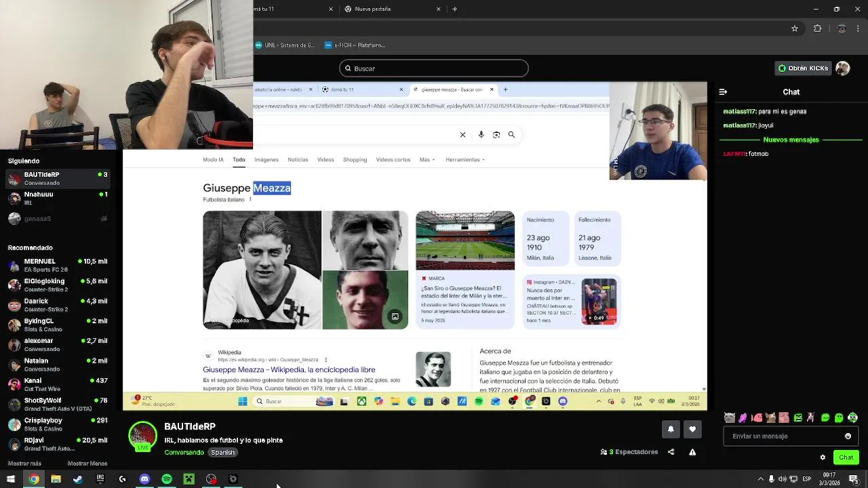
Task: Open MERNUEL recommended channel
Action: click(x=58, y=265)
